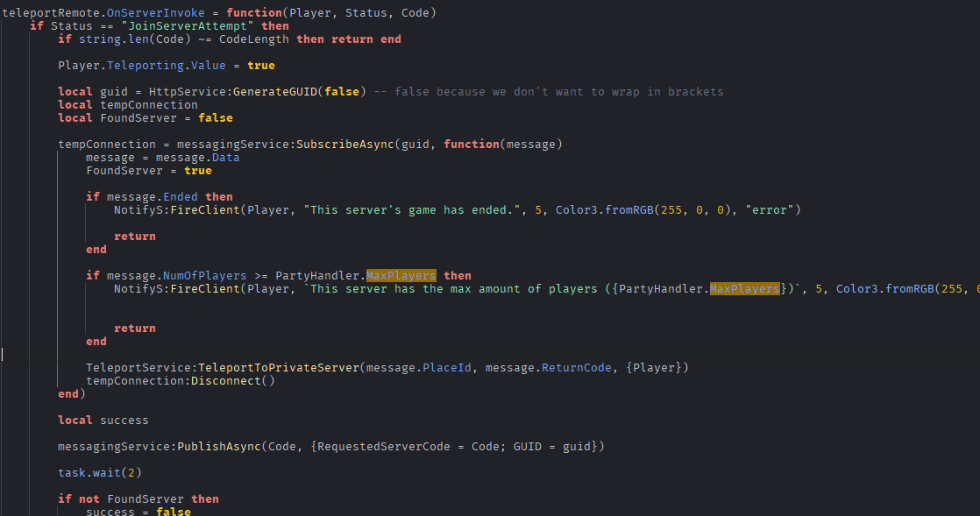Screen dimensions: 980x516
Task: Click function(message) callback parameter
Action: pyautogui.click(x=503, y=144)
